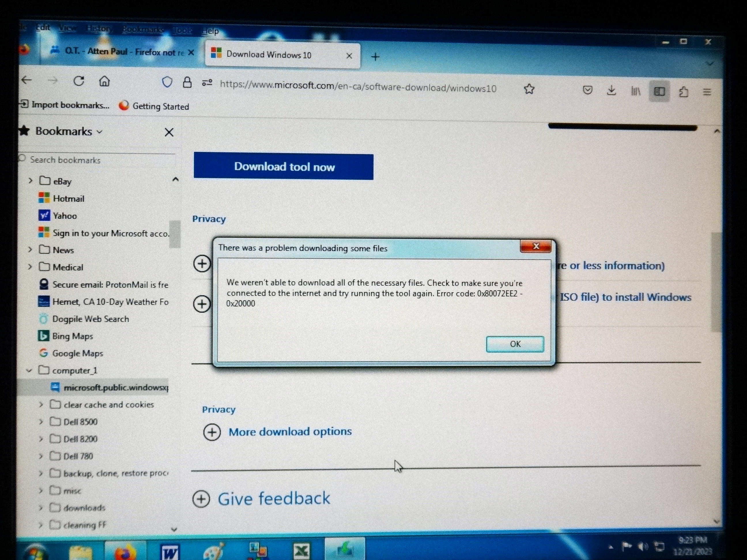Open the Firefox hamburger application menu
Viewport: 747px width, 560px height.
[x=707, y=92]
